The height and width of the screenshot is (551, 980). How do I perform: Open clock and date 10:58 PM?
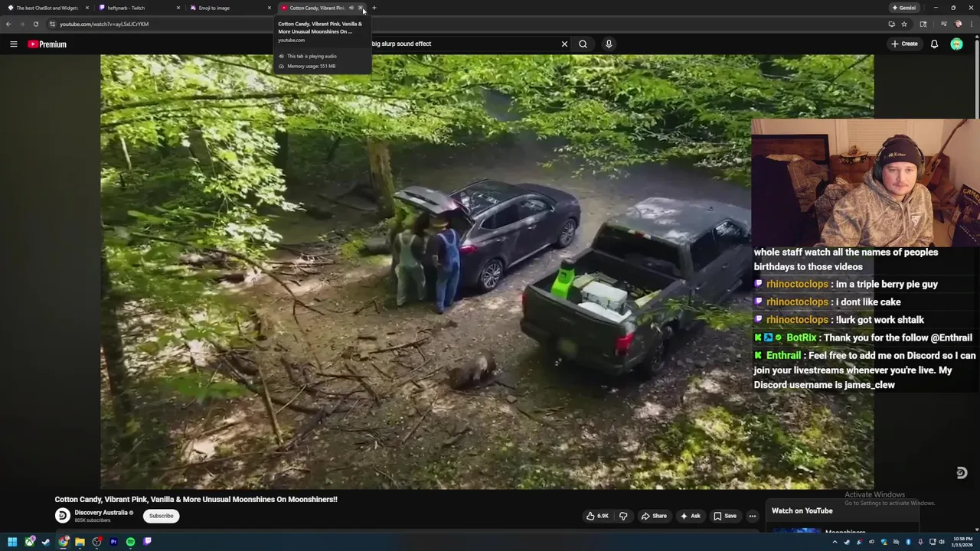(962, 542)
